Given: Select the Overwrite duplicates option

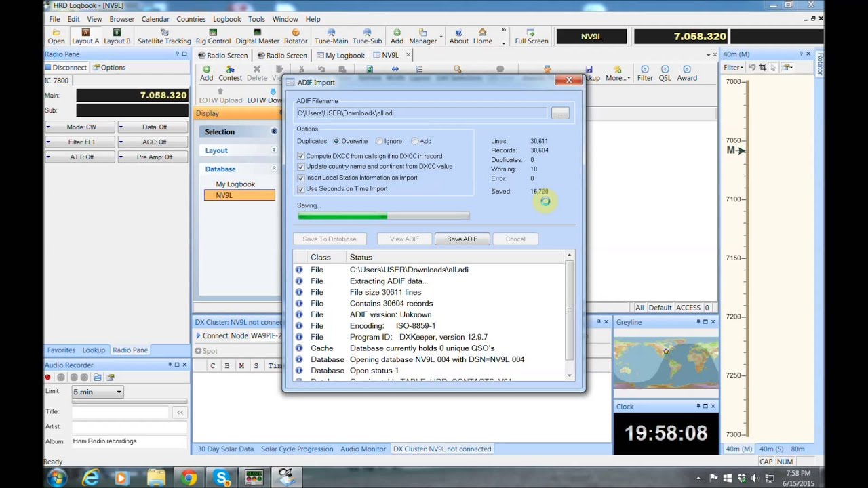Looking at the screenshot, I should 336,141.
